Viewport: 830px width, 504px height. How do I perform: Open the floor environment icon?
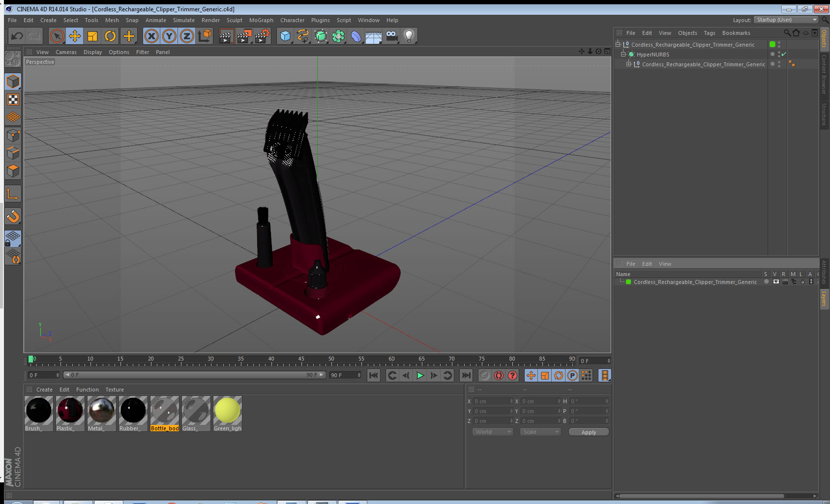tap(374, 36)
